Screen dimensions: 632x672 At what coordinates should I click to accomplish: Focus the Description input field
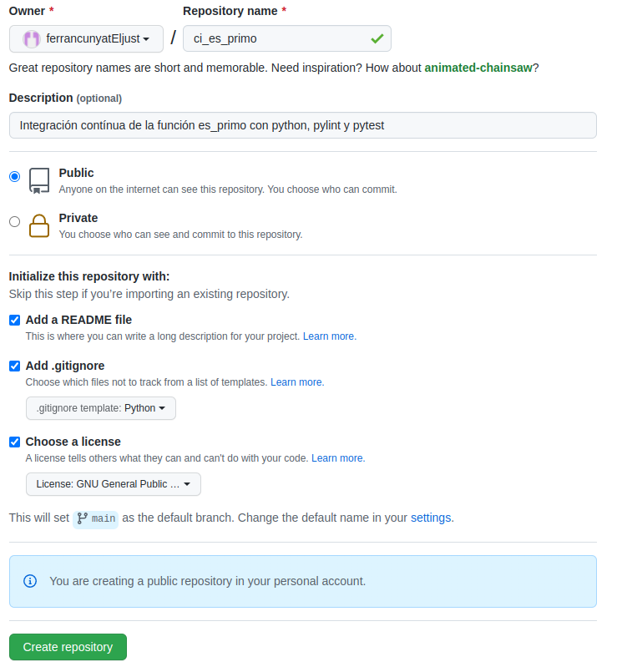coord(303,125)
